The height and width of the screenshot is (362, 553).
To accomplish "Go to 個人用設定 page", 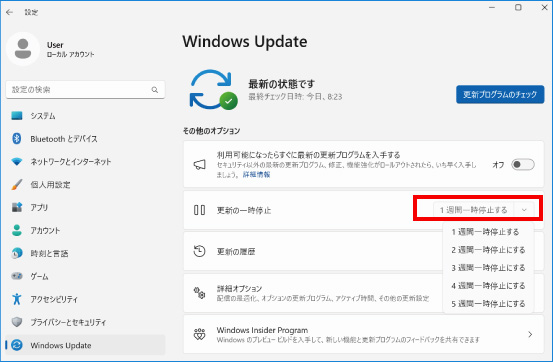I will (85, 185).
